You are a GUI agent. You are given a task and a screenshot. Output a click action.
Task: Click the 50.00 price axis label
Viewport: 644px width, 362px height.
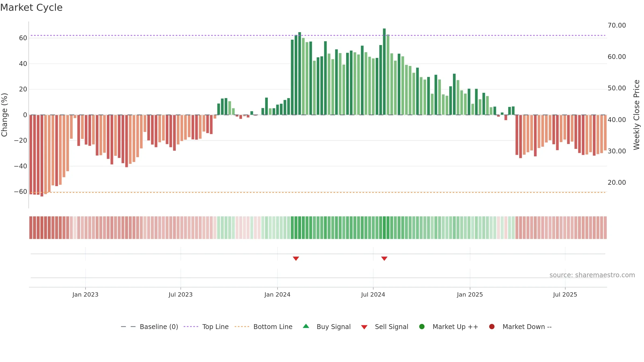point(617,88)
